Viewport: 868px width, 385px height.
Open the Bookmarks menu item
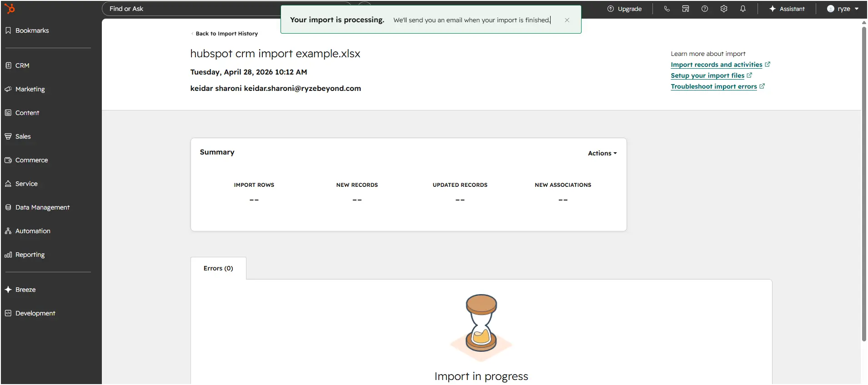[x=32, y=30]
